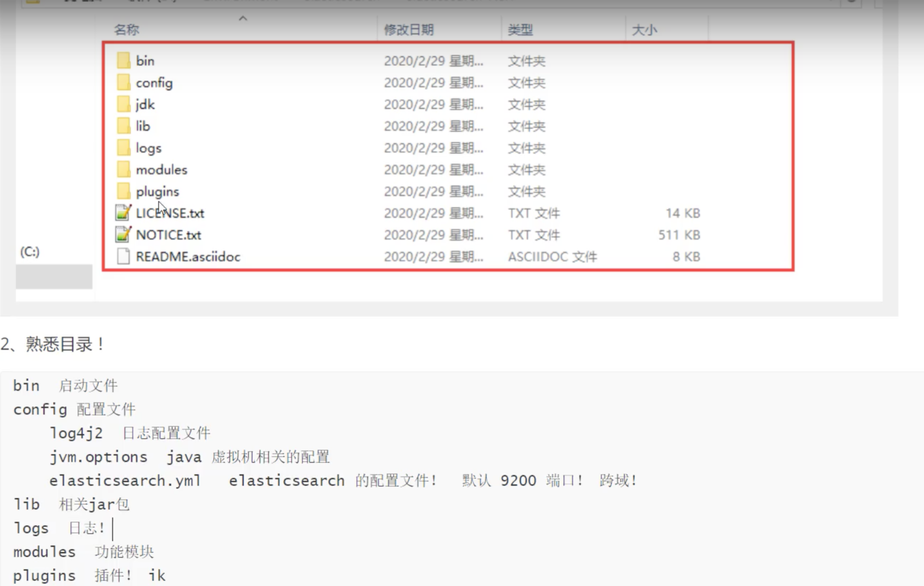Click the bin folder icon
Image resolution: width=924 pixels, height=586 pixels.
tap(123, 61)
